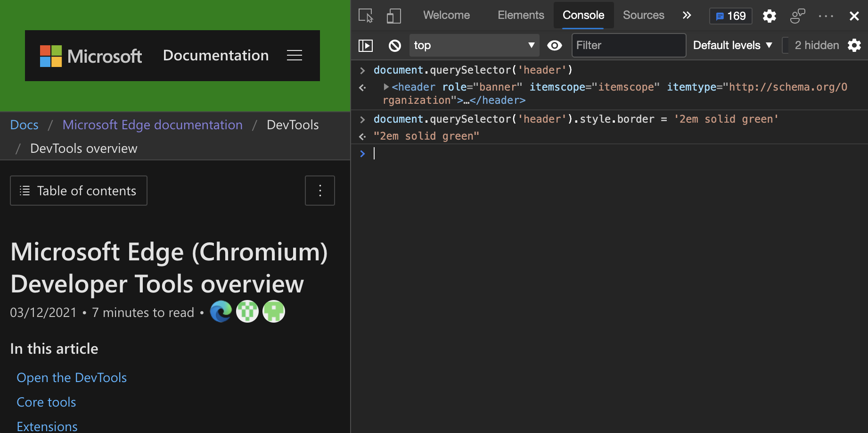
Task: Open DevTools settings gear in tab bar
Action: 770,16
